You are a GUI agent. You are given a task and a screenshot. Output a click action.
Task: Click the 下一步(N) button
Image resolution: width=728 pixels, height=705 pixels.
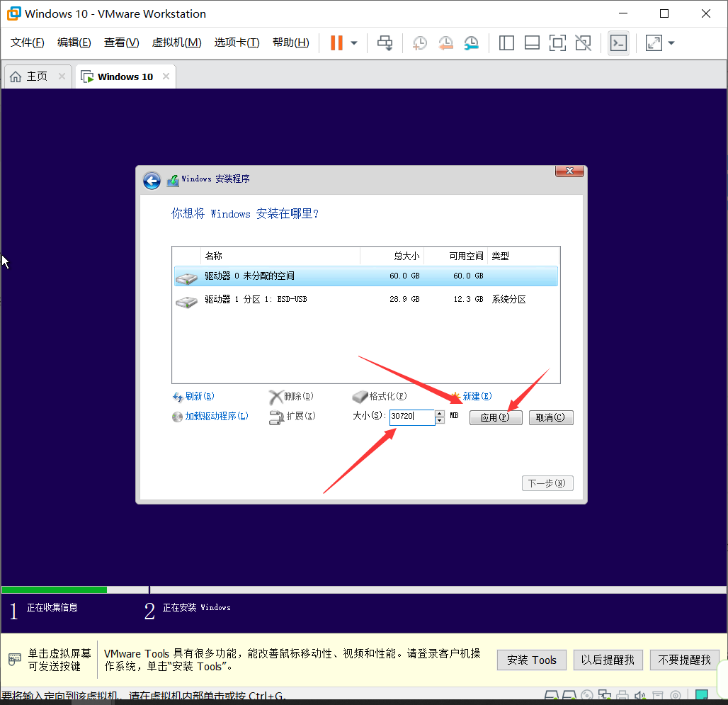coord(547,483)
